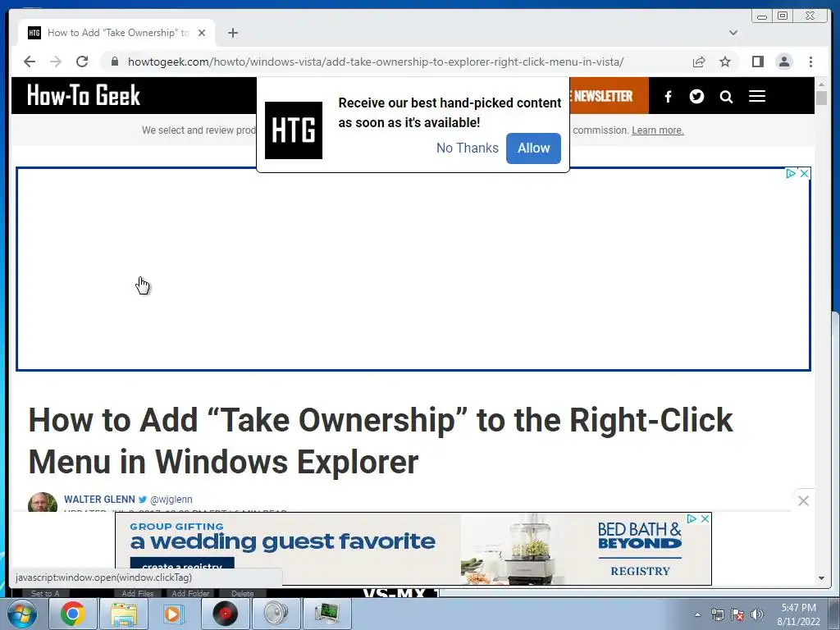Click the address bar URL field
This screenshot has width=840, height=630.
[376, 62]
